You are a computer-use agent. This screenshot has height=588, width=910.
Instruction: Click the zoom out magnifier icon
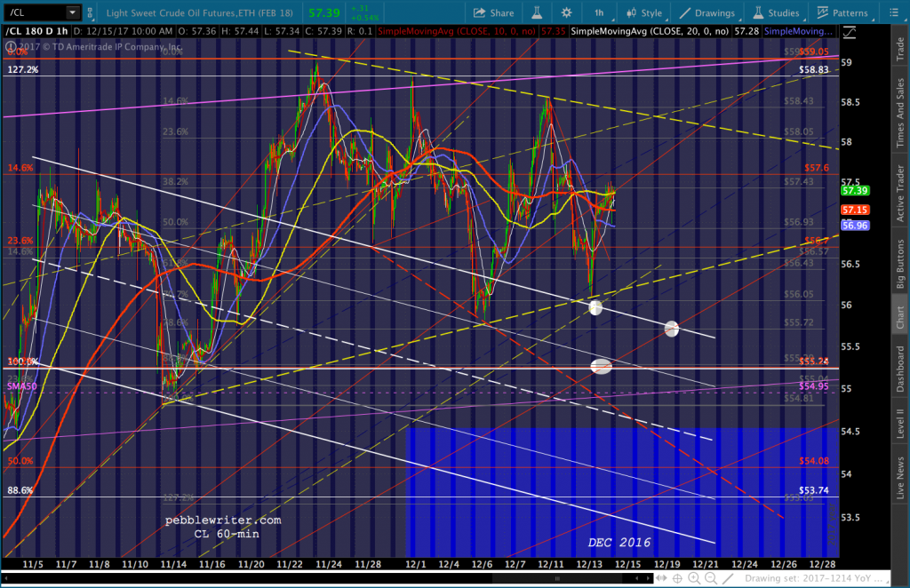pyautogui.click(x=711, y=578)
